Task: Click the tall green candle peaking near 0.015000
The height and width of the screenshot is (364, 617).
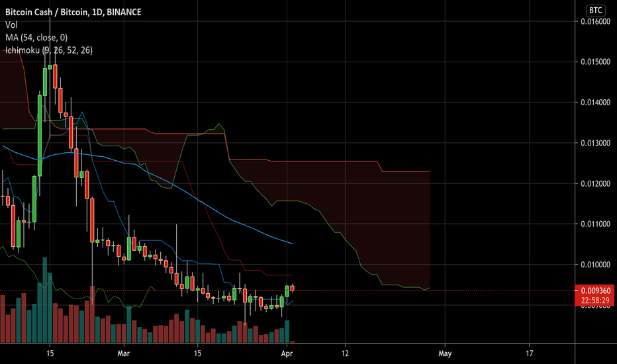Action: 45,82
